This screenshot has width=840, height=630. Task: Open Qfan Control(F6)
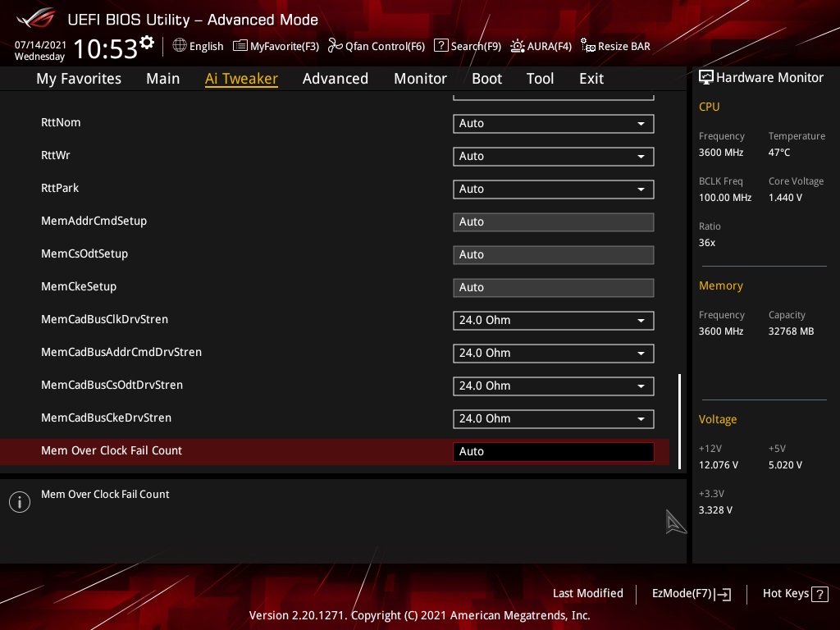pos(377,46)
